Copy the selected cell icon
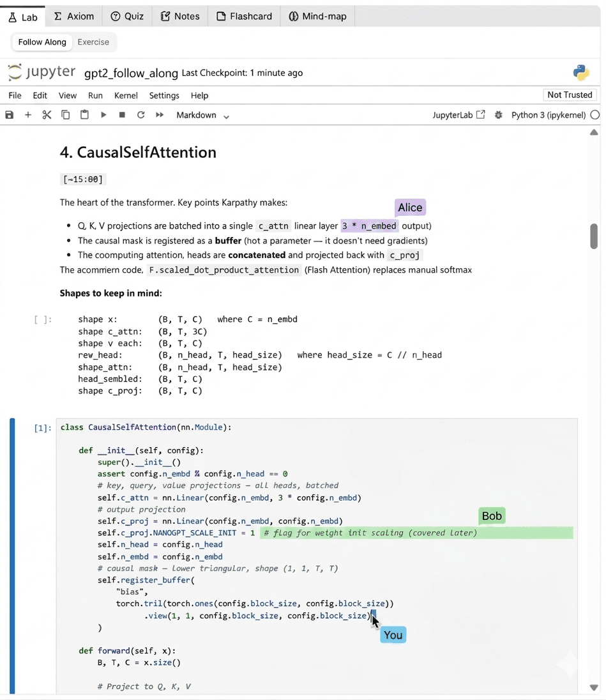Image resolution: width=606 pixels, height=700 pixels. pos(66,115)
